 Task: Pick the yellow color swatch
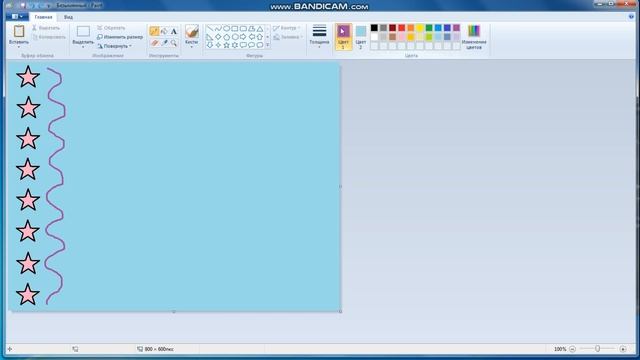pos(420,28)
